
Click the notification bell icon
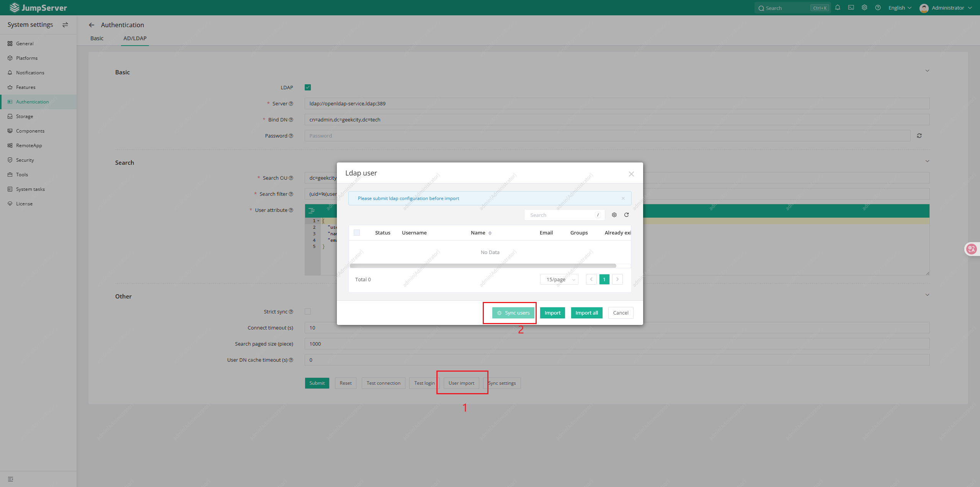point(838,8)
